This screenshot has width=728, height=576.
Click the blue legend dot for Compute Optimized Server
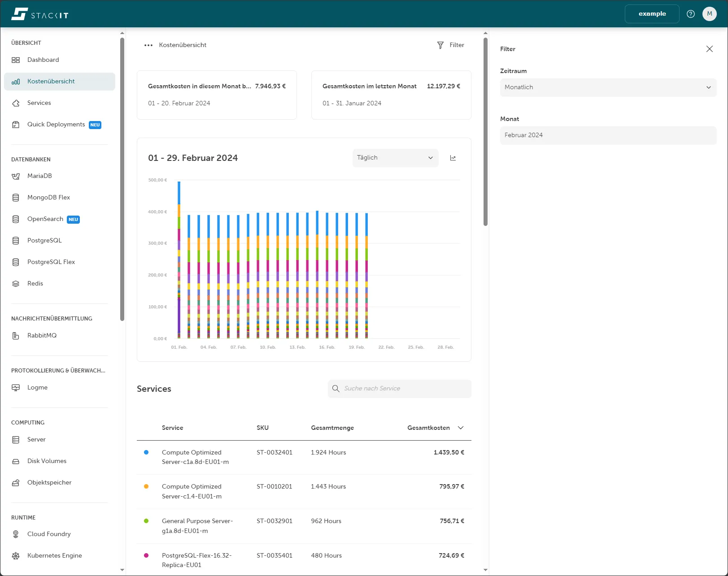(146, 452)
